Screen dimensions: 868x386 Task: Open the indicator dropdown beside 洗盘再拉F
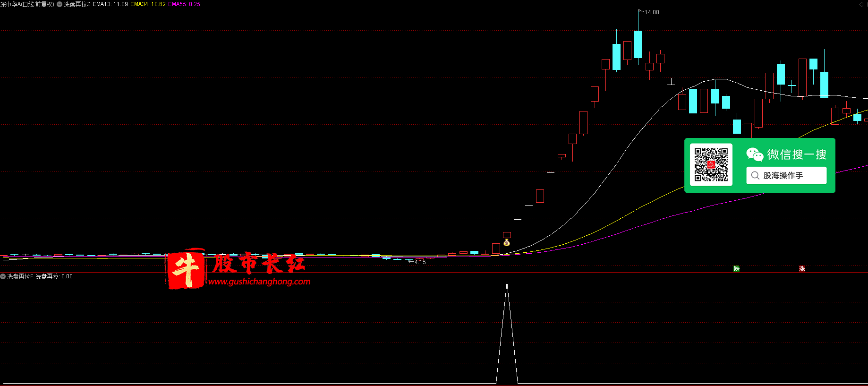pyautogui.click(x=3, y=276)
